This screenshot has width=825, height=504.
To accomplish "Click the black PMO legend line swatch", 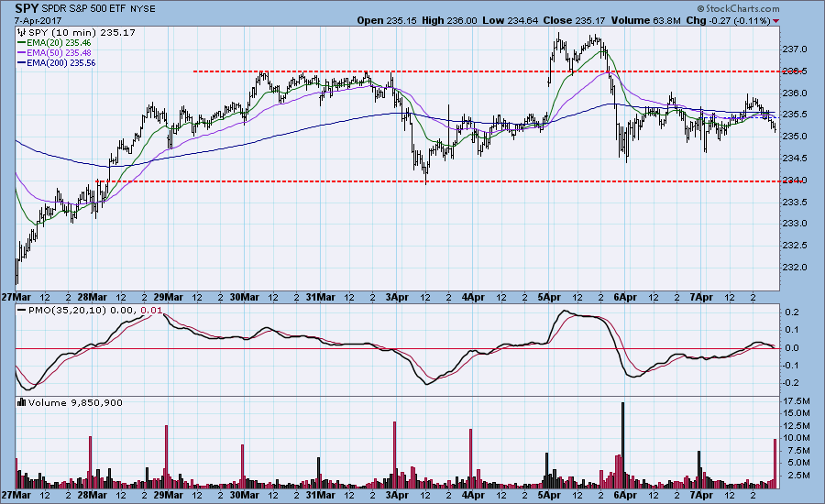I will click(22, 311).
